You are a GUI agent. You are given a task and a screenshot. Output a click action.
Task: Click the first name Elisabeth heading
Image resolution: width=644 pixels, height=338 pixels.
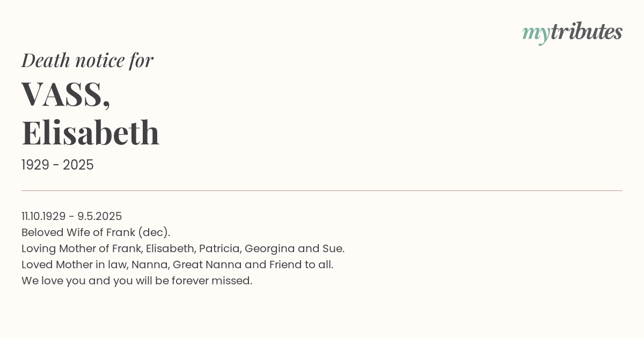[91, 132]
